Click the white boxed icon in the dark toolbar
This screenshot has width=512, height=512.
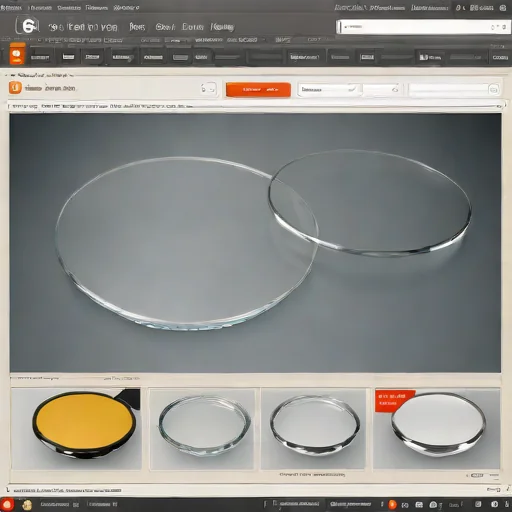(x=367, y=57)
